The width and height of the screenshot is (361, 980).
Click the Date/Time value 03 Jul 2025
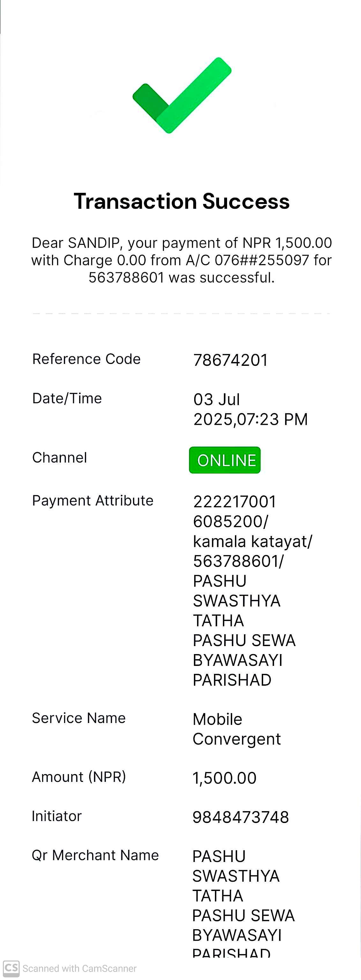250,409
